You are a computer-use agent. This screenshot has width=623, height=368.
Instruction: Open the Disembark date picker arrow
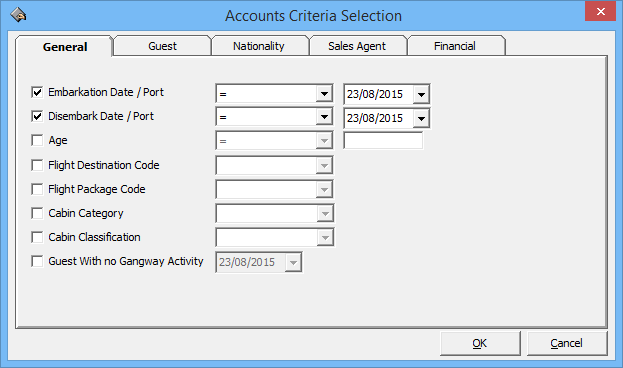click(x=421, y=118)
